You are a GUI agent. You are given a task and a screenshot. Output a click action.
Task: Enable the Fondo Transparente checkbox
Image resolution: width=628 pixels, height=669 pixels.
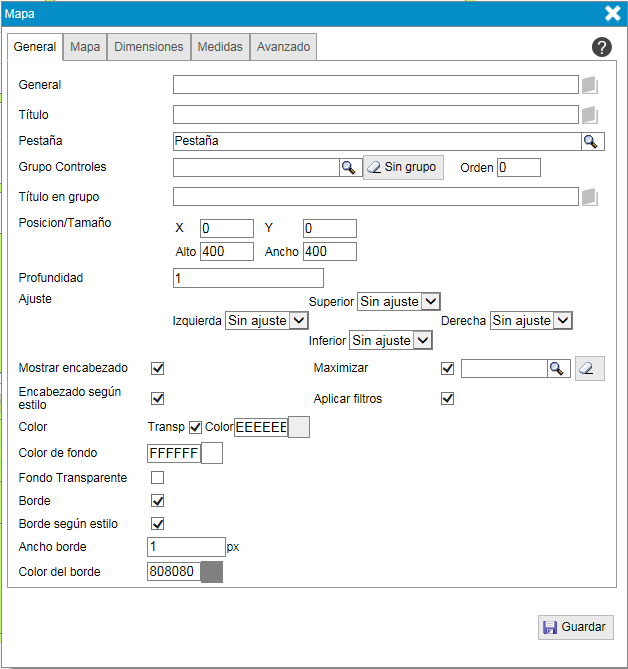click(x=157, y=478)
